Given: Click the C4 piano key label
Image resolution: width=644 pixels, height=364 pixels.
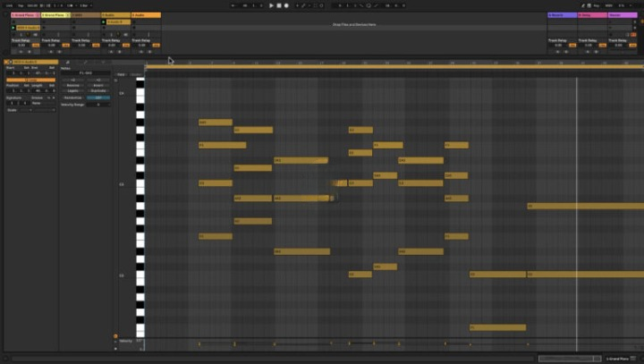Looking at the screenshot, I should 122,93.
